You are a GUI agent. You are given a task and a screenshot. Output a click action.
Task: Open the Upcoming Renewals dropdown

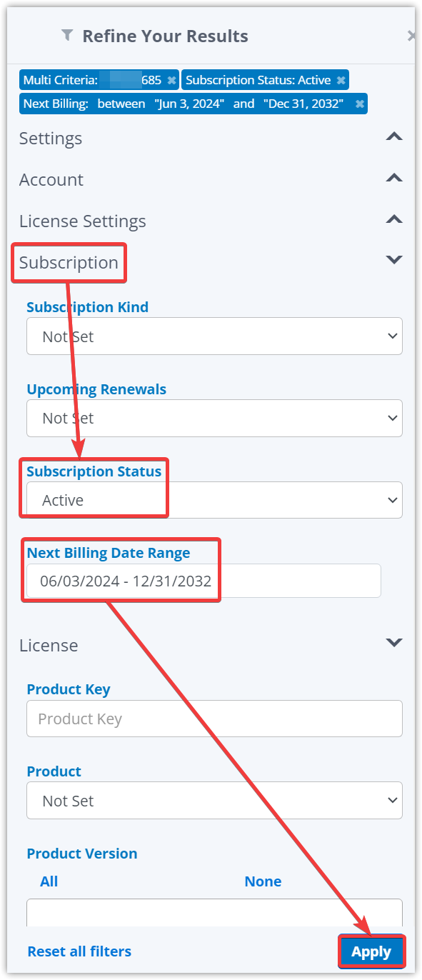pyautogui.click(x=214, y=418)
